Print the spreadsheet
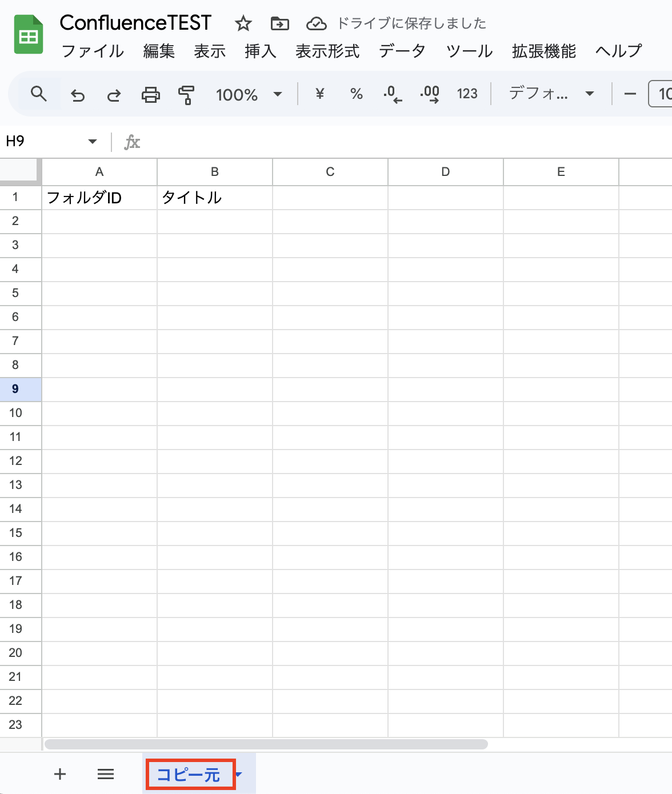 (x=151, y=94)
